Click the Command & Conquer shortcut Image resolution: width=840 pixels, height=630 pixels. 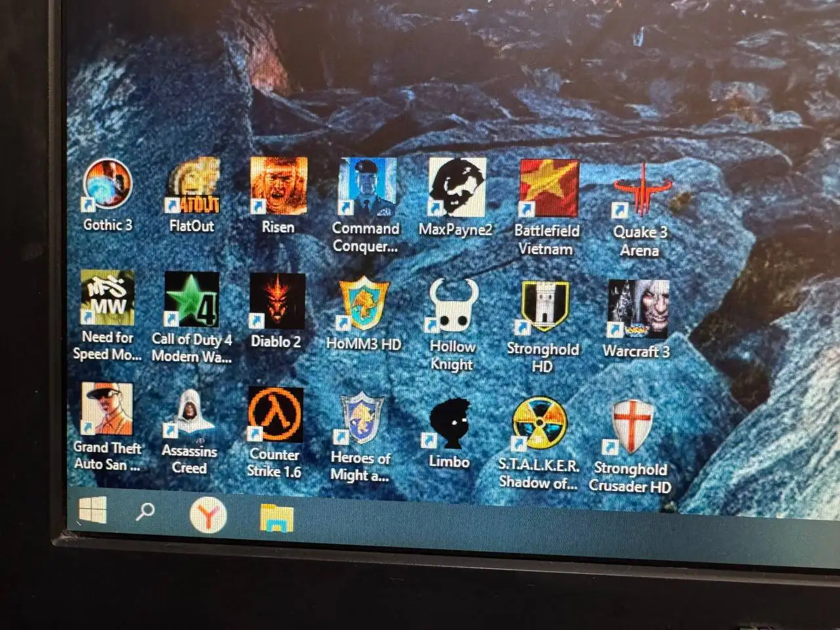tap(367, 188)
